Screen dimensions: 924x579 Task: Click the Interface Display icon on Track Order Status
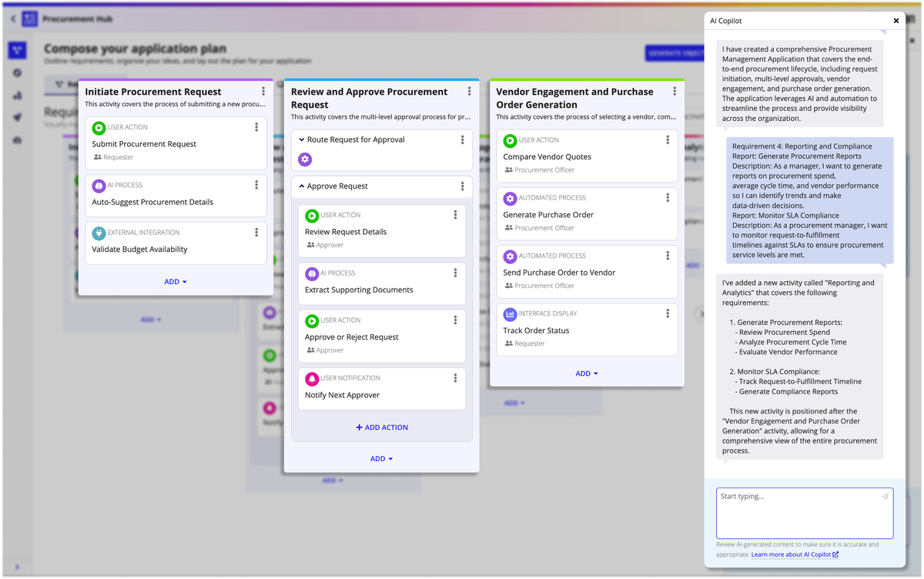point(510,314)
